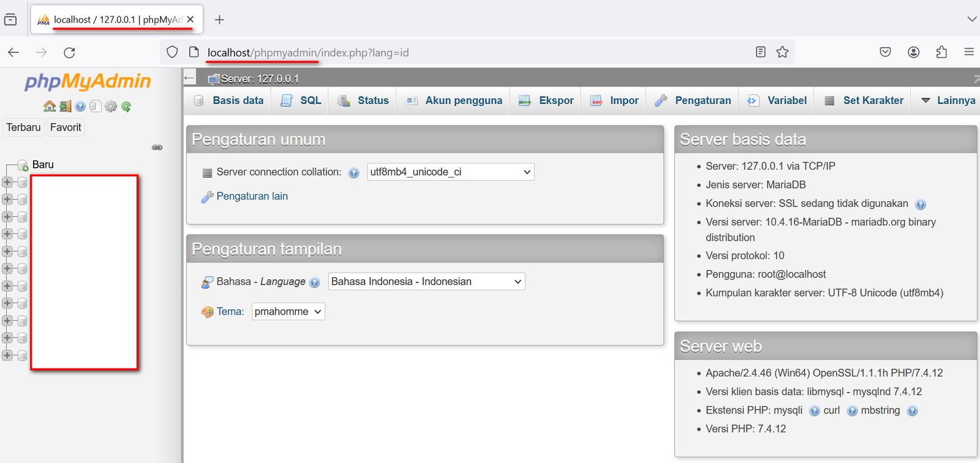Click help icon after mysqli extension
The image size is (980, 463).
(x=815, y=411)
